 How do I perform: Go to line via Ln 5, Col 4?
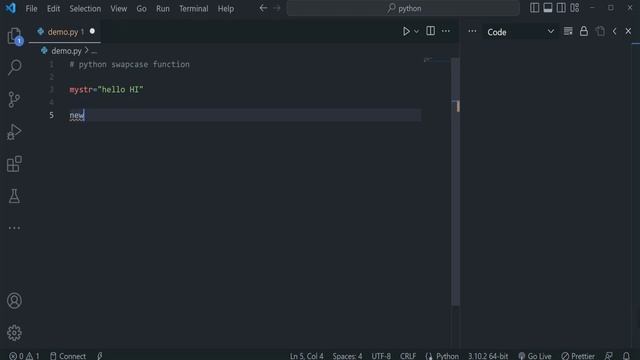point(307,356)
